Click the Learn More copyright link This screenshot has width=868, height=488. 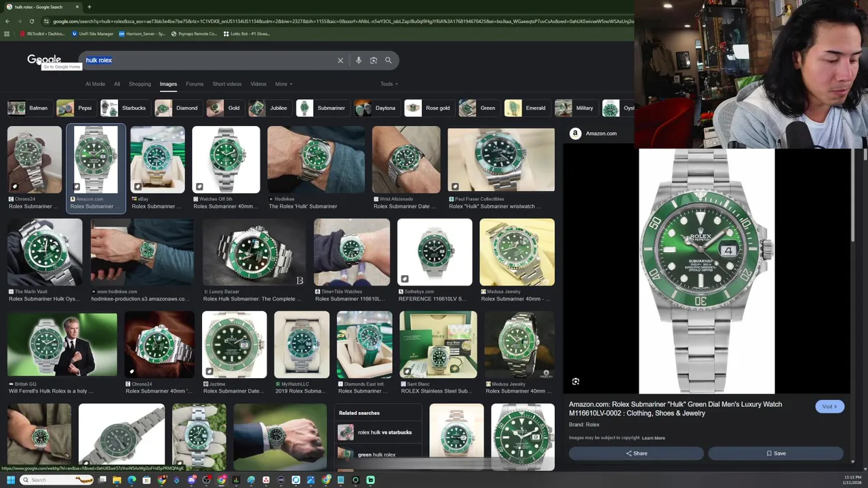click(x=654, y=438)
